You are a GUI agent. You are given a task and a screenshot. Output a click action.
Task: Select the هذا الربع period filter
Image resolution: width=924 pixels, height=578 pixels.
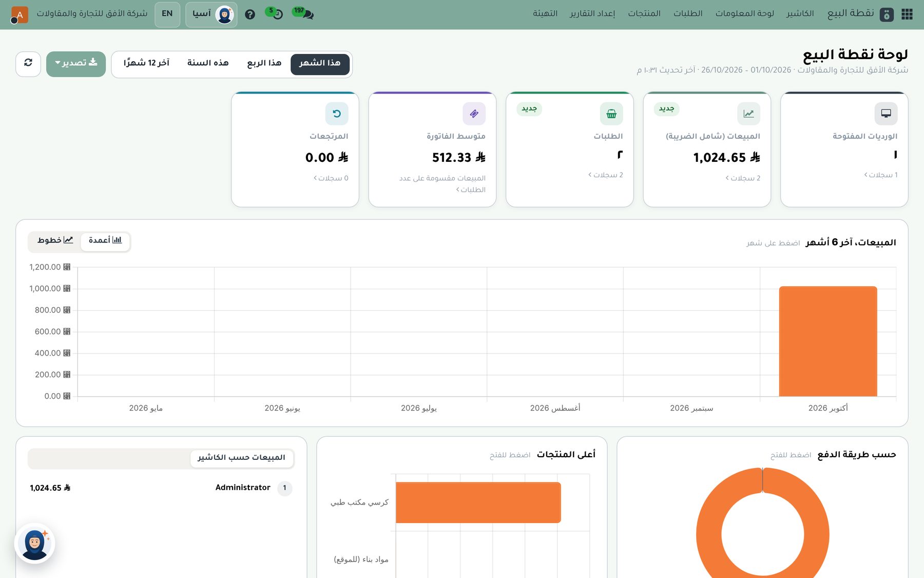click(x=264, y=64)
